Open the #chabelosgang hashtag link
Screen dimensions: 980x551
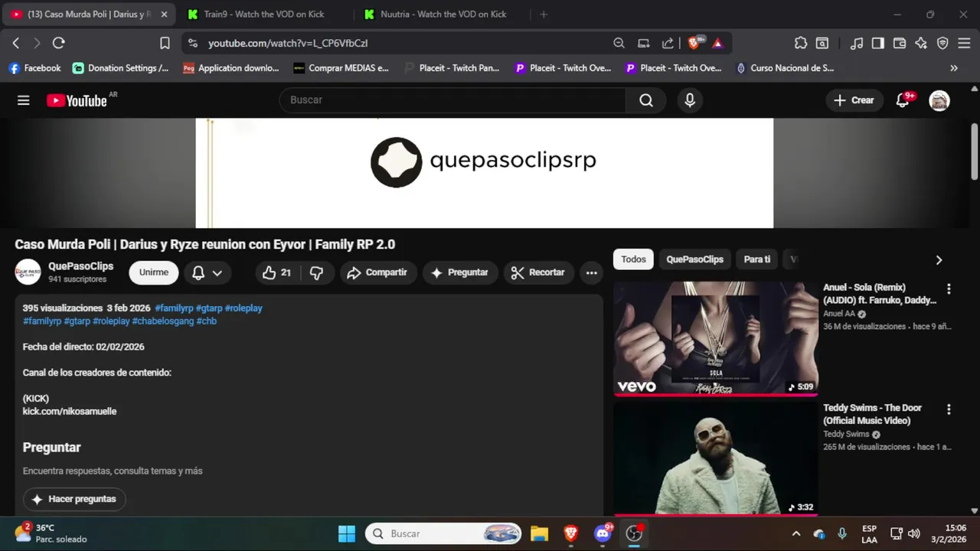pos(162,321)
